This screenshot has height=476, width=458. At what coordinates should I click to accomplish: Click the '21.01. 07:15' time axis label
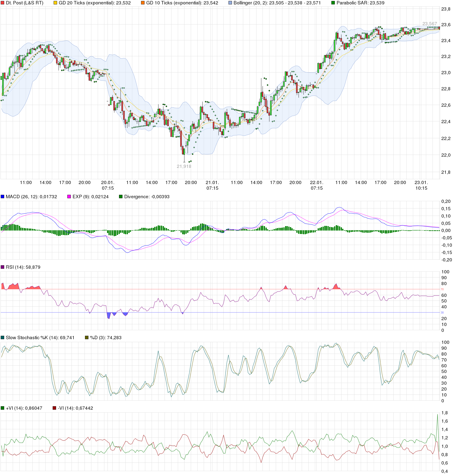pyautogui.click(x=212, y=185)
